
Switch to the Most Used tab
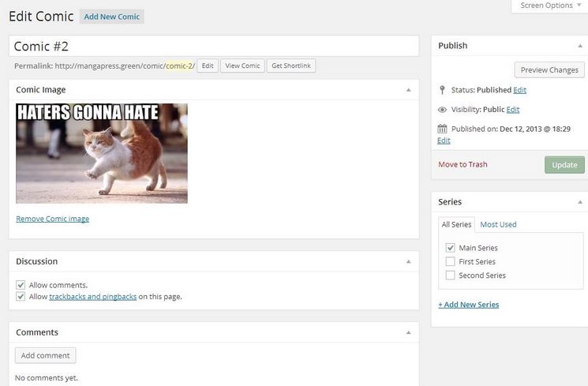pos(498,224)
